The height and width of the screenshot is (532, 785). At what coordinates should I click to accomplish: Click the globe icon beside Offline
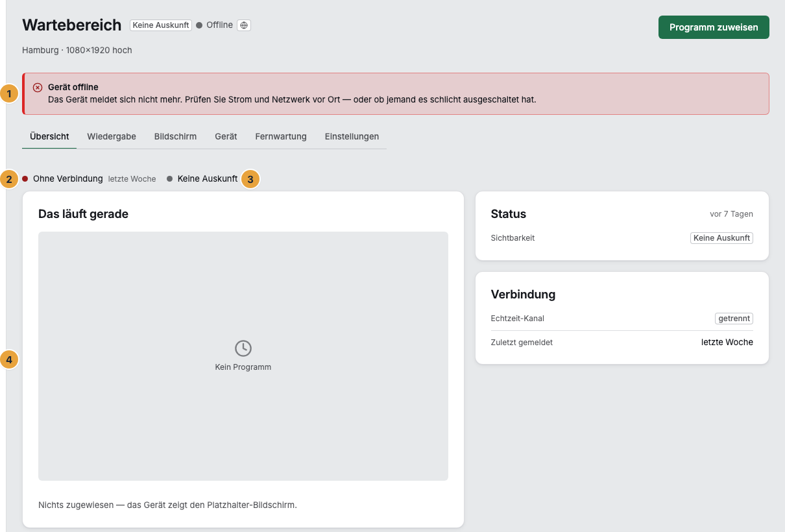[x=244, y=25]
